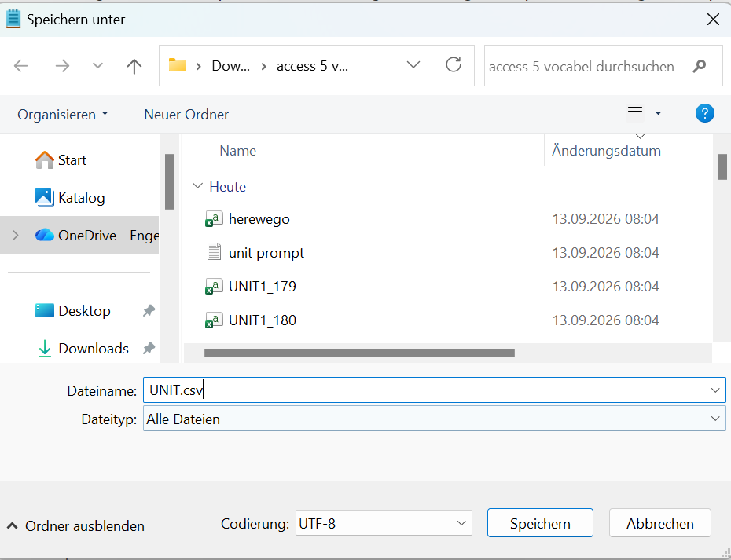Collapse the Heute group
The image size is (731, 560).
pyautogui.click(x=197, y=186)
